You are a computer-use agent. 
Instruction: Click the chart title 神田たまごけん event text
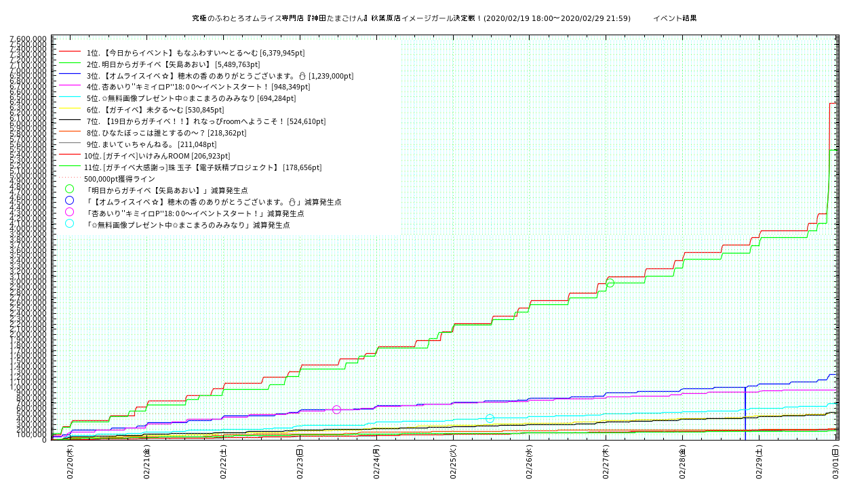[x=412, y=18]
